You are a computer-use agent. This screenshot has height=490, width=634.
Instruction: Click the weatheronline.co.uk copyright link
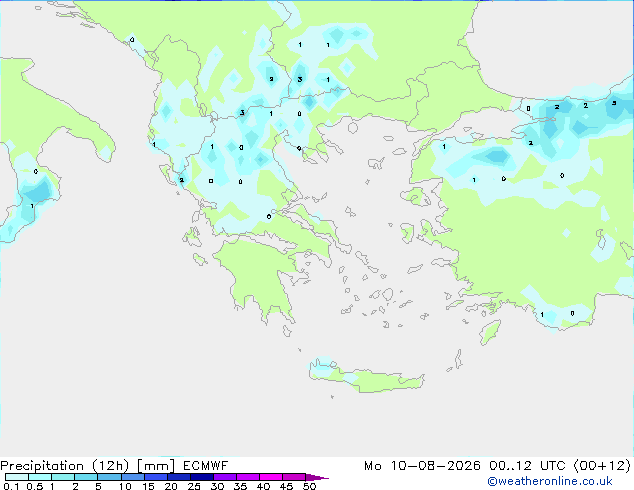pyautogui.click(x=550, y=481)
